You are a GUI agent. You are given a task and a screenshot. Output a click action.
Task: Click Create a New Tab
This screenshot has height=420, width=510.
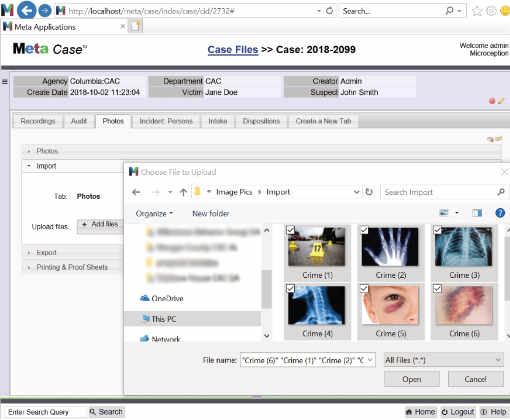coord(323,121)
